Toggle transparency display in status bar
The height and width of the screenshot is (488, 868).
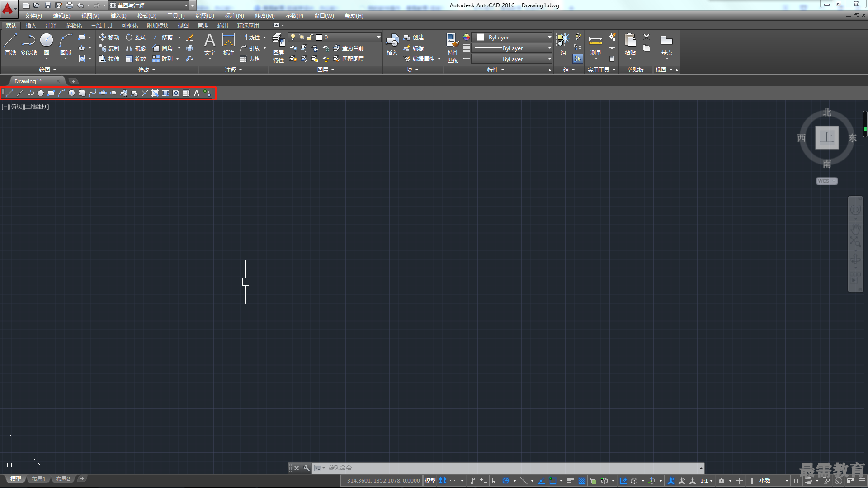582,481
